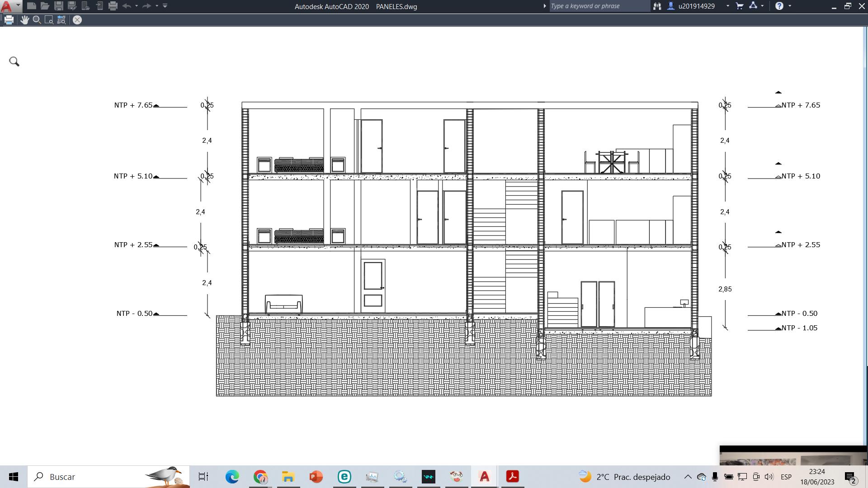Click the Zoom Original tool
Viewport: 868px width, 488px height.
(x=61, y=20)
